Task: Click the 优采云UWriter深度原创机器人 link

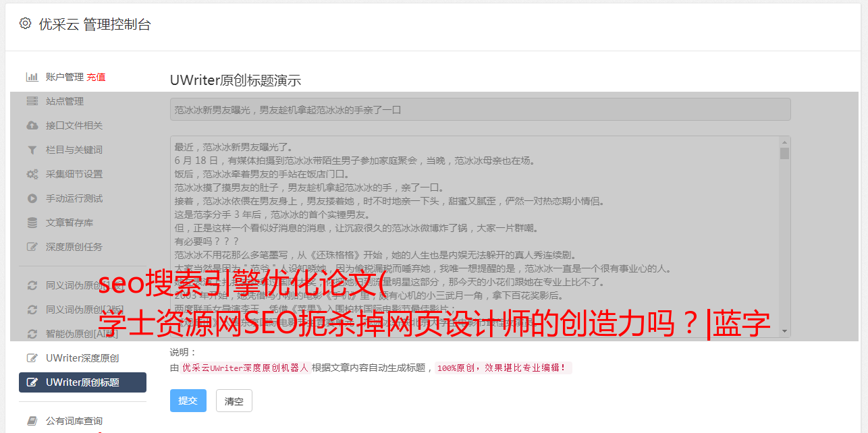Action: (245, 368)
